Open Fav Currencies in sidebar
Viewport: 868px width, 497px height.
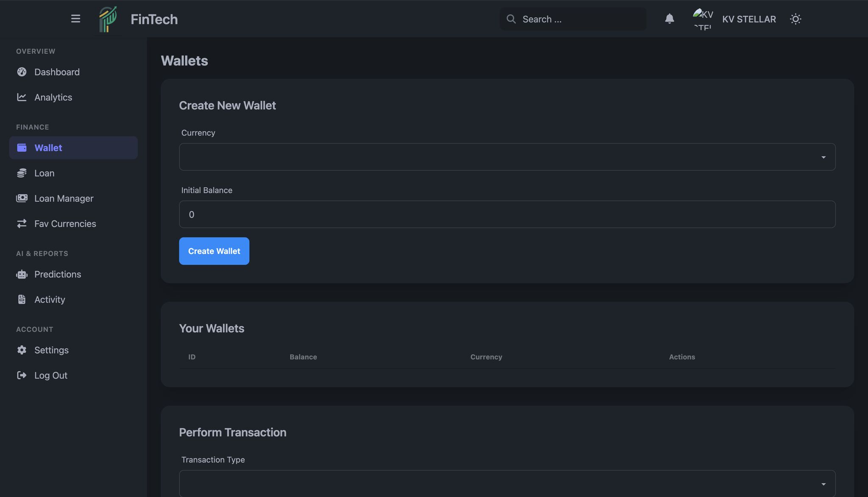(65, 224)
